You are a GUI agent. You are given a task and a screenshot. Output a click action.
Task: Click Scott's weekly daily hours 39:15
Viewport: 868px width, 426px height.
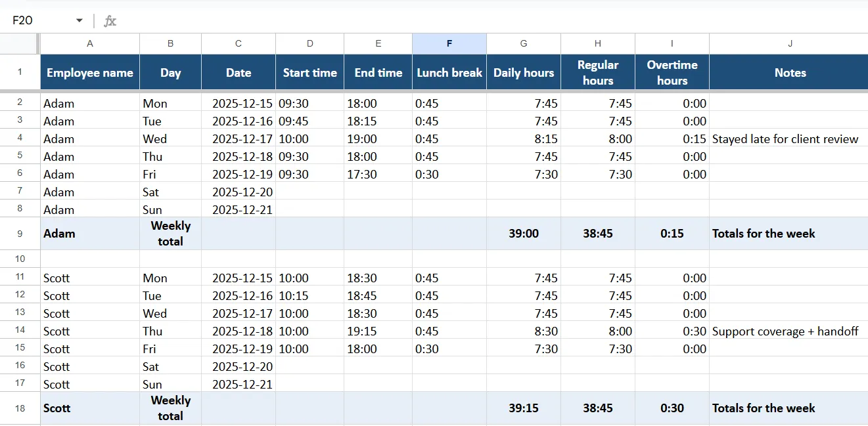pyautogui.click(x=524, y=408)
